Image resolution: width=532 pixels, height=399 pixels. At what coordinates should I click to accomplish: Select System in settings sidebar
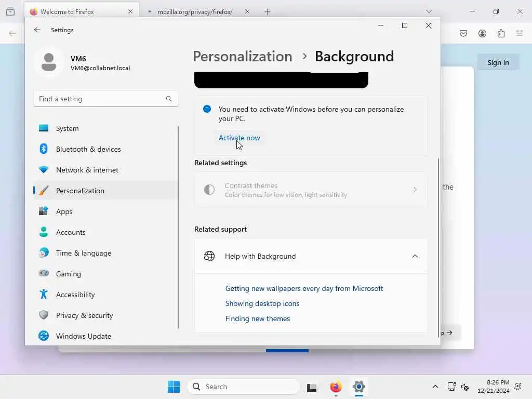click(x=106, y=128)
